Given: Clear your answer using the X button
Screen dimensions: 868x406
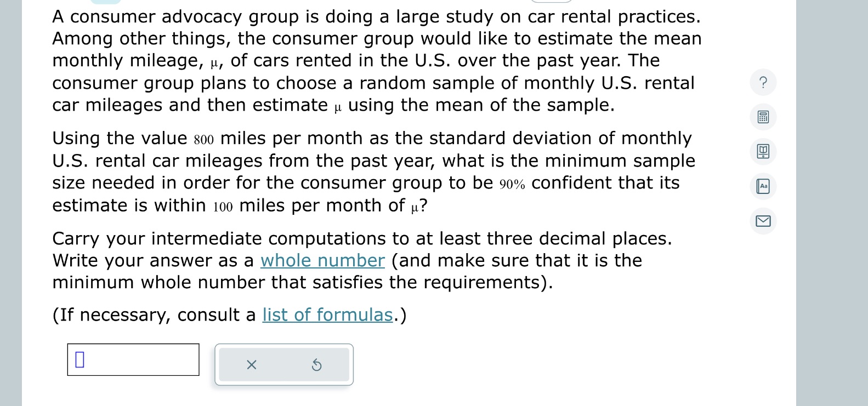Looking at the screenshot, I should point(252,365).
